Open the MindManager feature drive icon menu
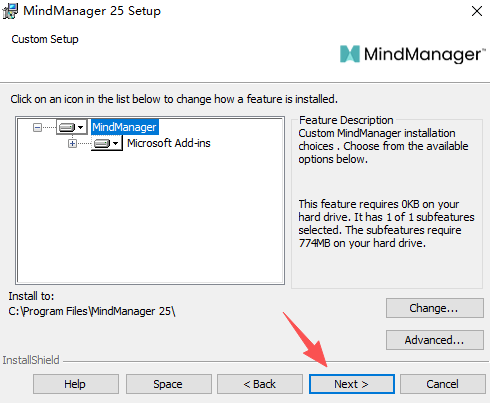This screenshot has height=403, width=490. click(x=72, y=127)
